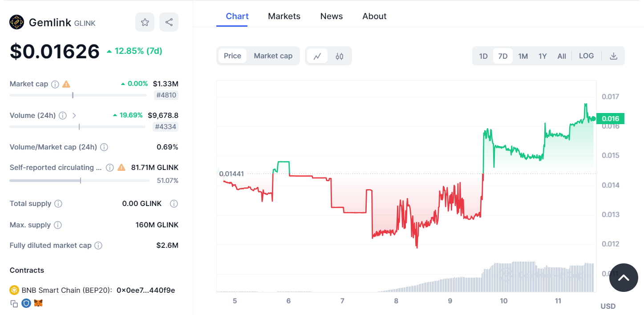
Task: Set chart range to 1Y
Action: tap(543, 56)
